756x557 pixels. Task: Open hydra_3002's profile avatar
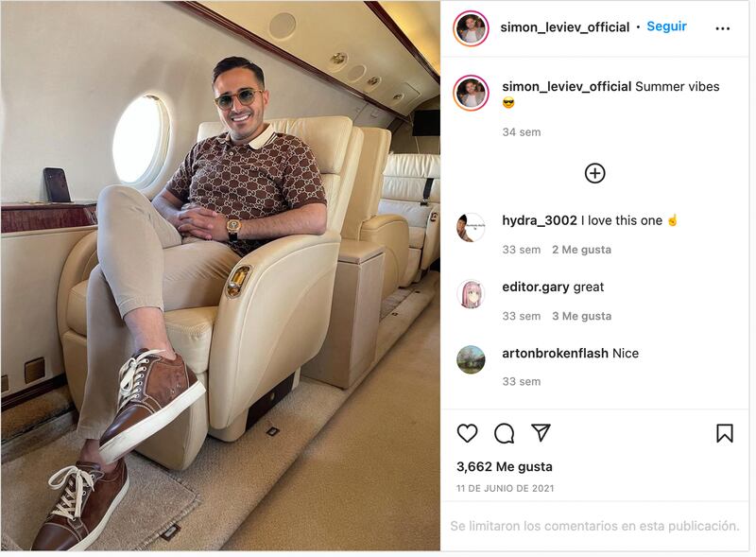[x=471, y=227]
